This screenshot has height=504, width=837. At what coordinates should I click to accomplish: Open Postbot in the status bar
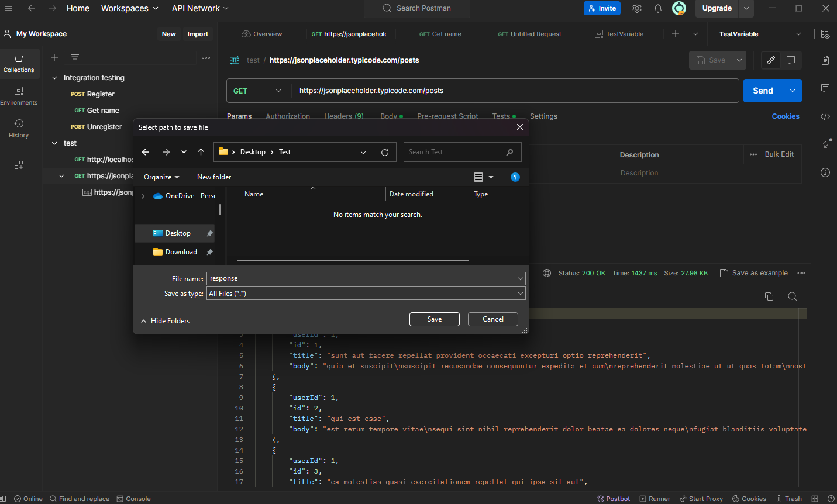pyautogui.click(x=614, y=499)
